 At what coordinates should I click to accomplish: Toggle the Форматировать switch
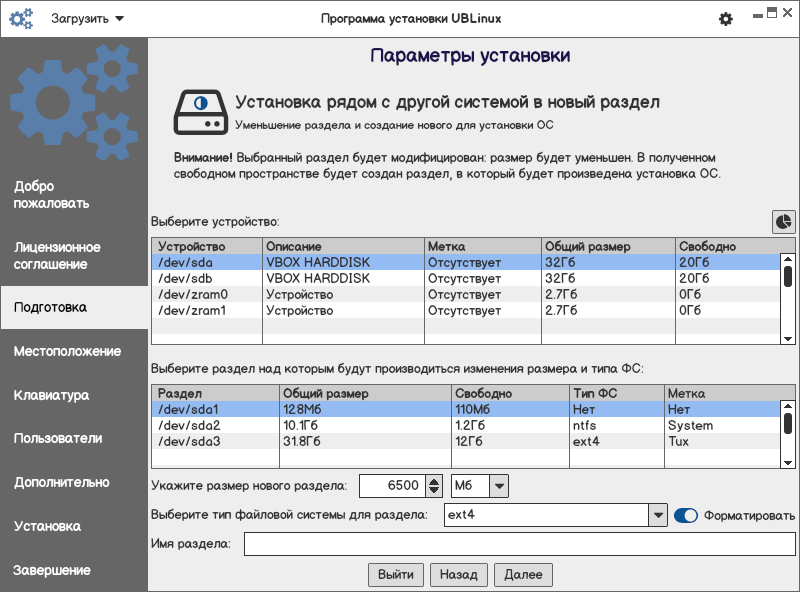(686, 516)
